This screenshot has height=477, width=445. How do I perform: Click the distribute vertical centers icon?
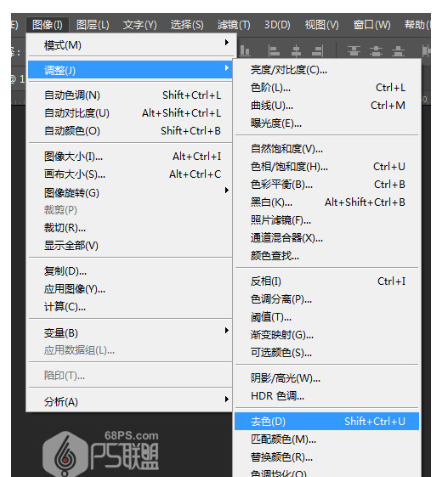click(x=376, y=51)
